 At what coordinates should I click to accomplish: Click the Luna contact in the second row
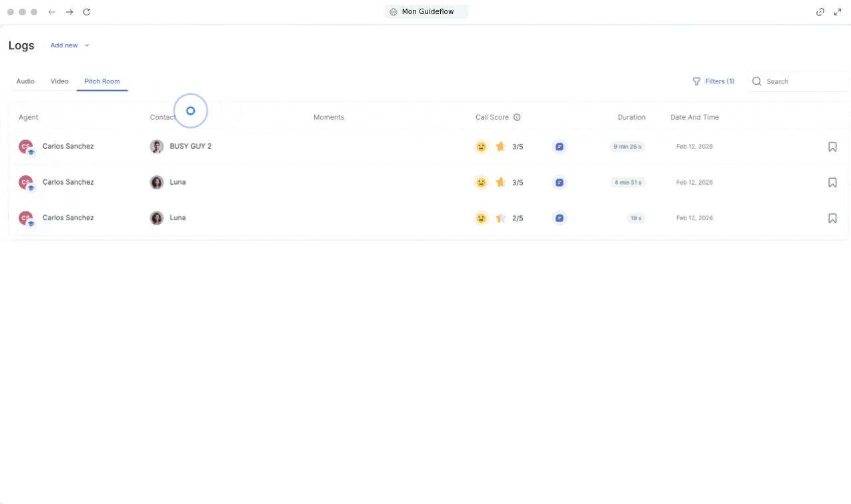(x=177, y=182)
